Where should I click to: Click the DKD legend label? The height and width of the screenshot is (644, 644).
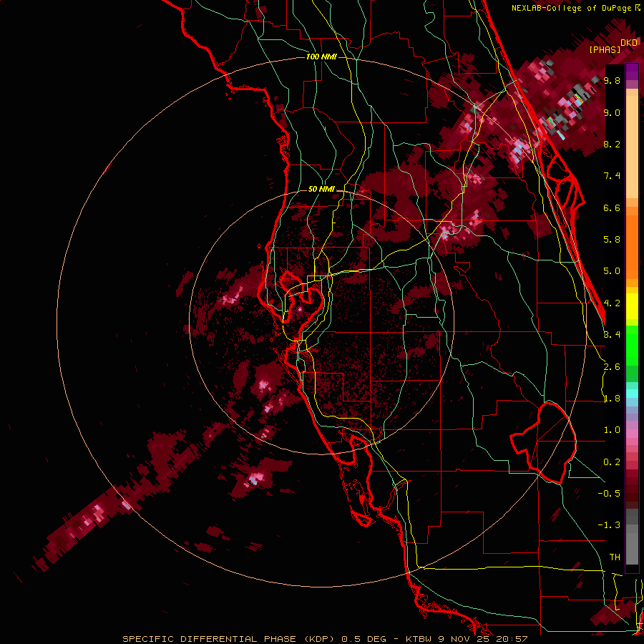[629, 43]
